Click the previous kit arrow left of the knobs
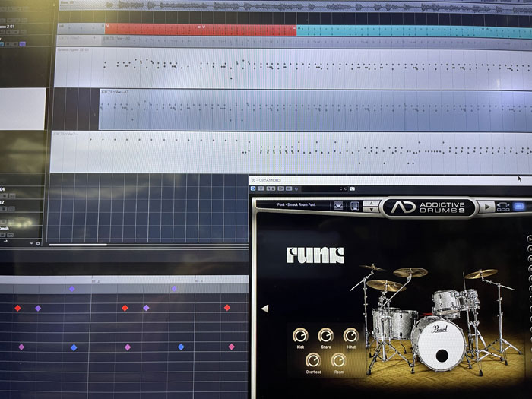 [264, 309]
